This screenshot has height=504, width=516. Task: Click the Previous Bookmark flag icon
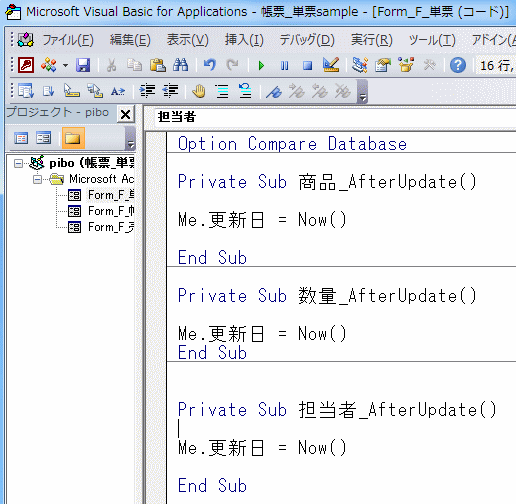[320, 91]
